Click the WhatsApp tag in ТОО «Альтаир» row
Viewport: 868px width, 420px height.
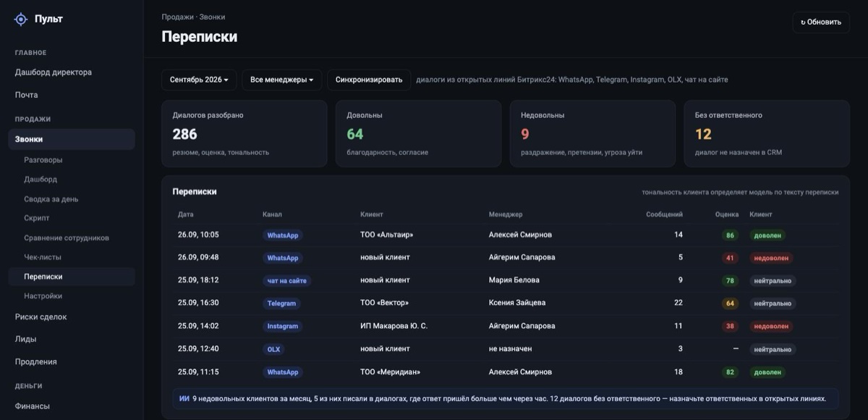coord(283,235)
